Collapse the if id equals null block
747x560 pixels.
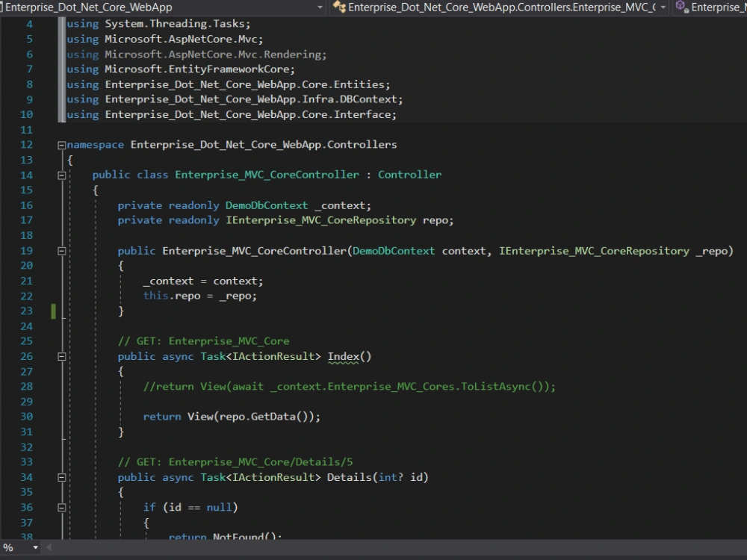(x=63, y=507)
